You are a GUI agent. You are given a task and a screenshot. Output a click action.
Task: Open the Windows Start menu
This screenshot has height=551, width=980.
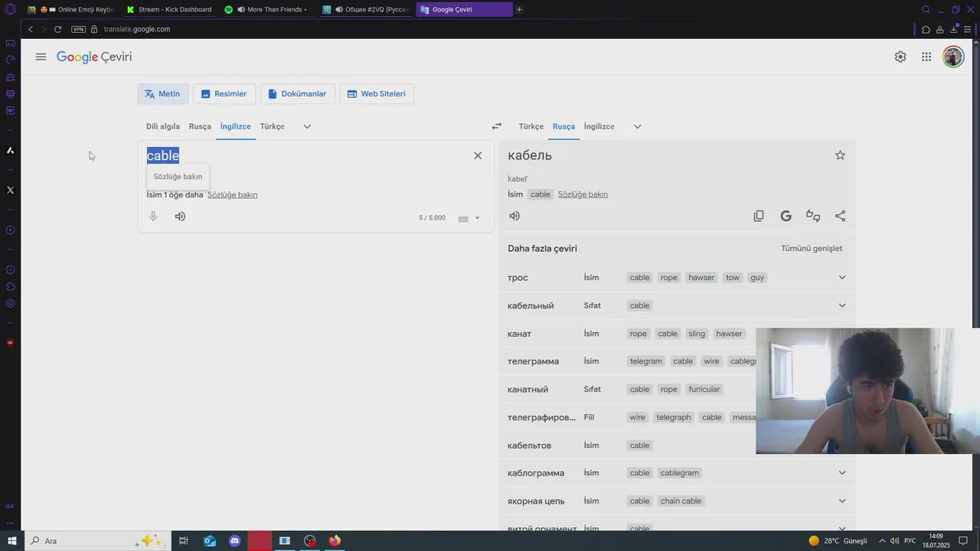pyautogui.click(x=11, y=541)
